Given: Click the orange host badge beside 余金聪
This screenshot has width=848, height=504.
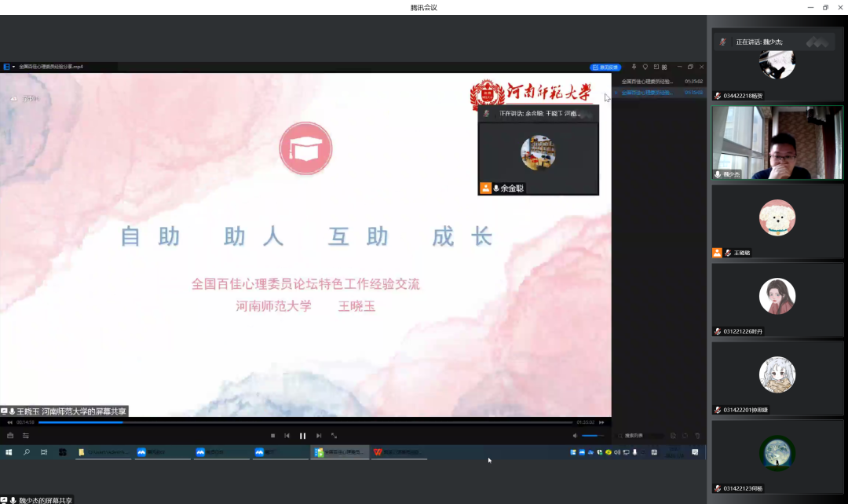Looking at the screenshot, I should [486, 188].
